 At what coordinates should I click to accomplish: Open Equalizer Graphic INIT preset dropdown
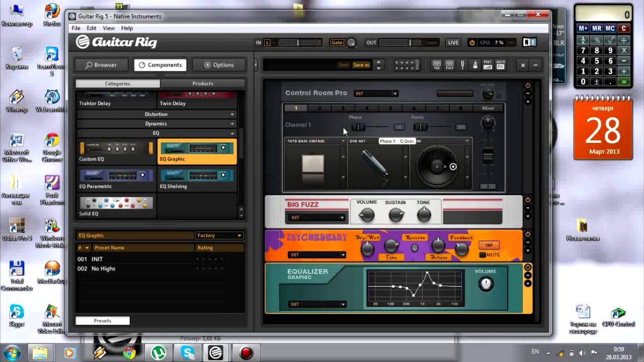pyautogui.click(x=317, y=304)
